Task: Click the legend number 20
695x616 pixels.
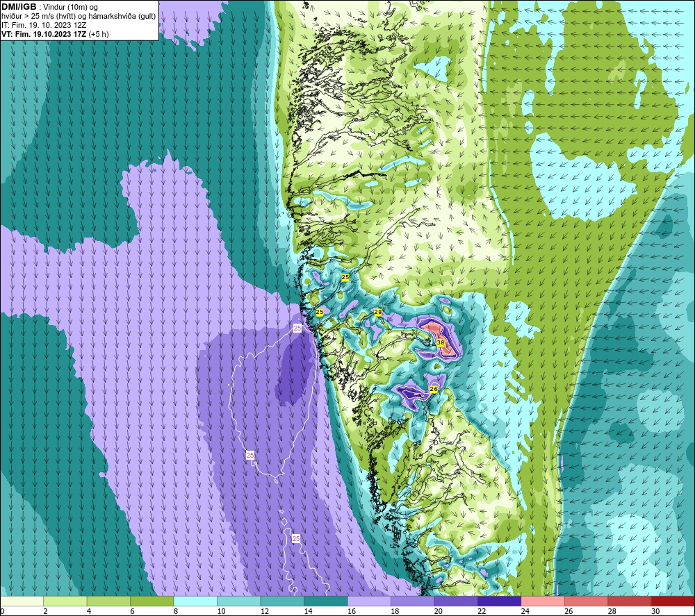Action: point(439,611)
